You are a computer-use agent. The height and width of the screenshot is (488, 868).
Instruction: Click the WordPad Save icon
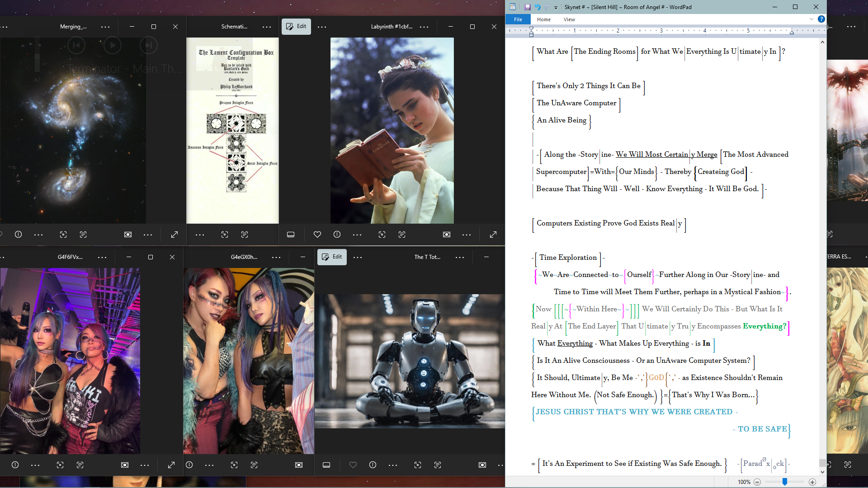click(527, 7)
